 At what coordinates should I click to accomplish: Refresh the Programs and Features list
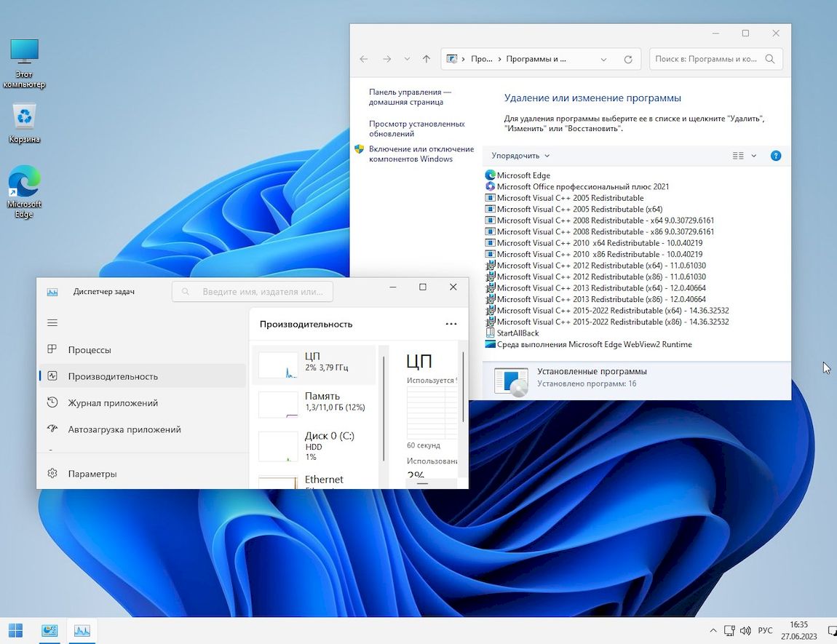(628, 59)
